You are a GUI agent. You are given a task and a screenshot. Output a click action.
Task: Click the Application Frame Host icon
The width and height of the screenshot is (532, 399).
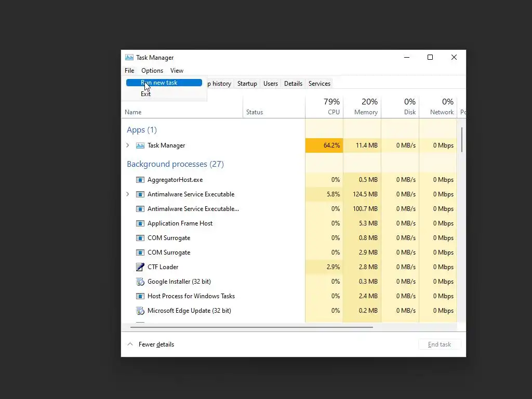(140, 223)
